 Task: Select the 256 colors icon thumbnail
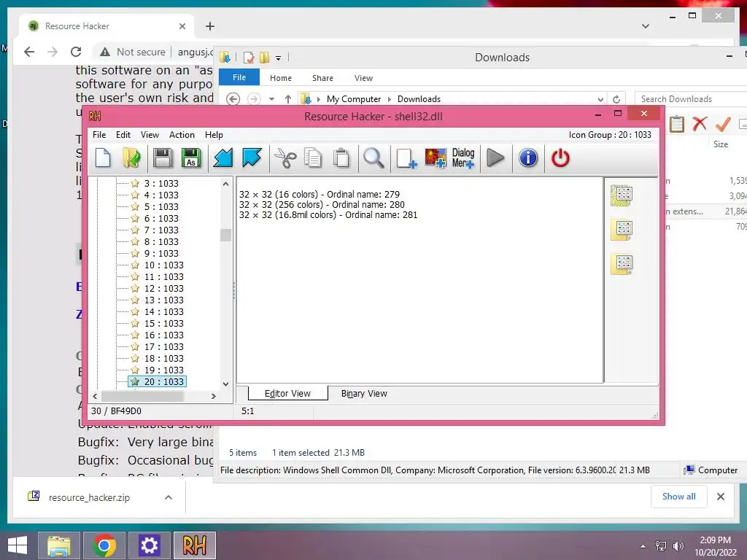(x=622, y=230)
